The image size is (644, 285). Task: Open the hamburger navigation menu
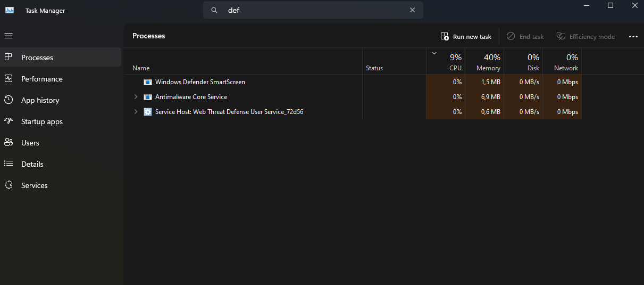point(9,36)
